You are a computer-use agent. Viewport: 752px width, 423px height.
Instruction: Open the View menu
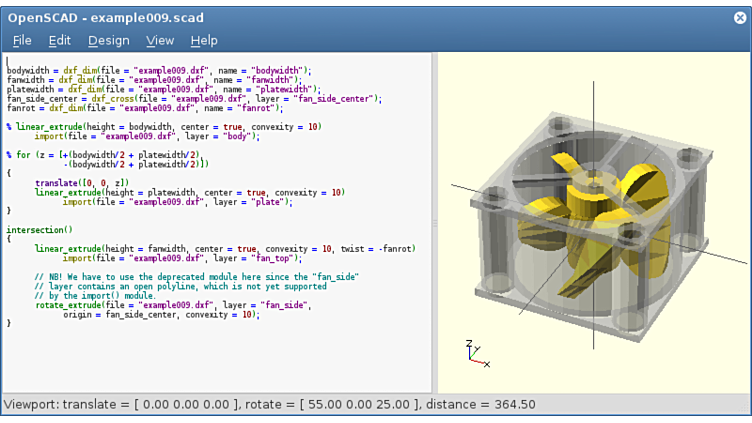click(x=160, y=40)
